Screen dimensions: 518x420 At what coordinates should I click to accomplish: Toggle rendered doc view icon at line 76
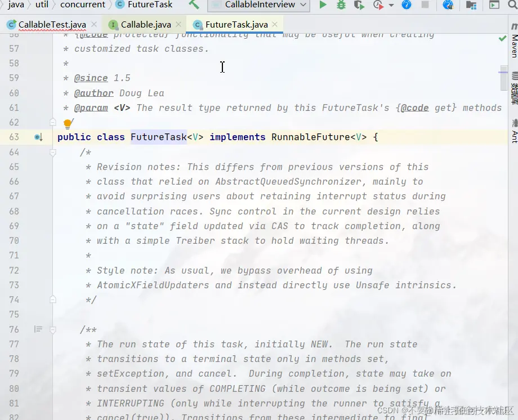point(38,329)
